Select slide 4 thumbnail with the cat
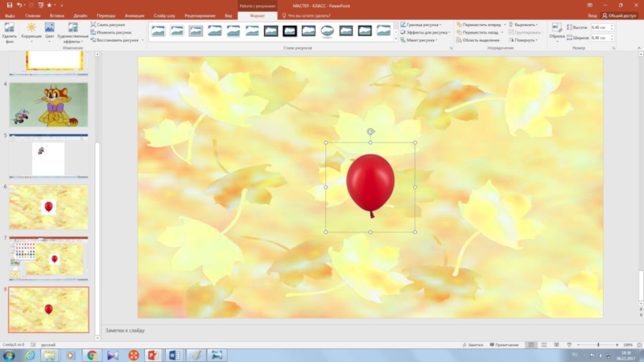The width and height of the screenshot is (644, 362). click(48, 105)
